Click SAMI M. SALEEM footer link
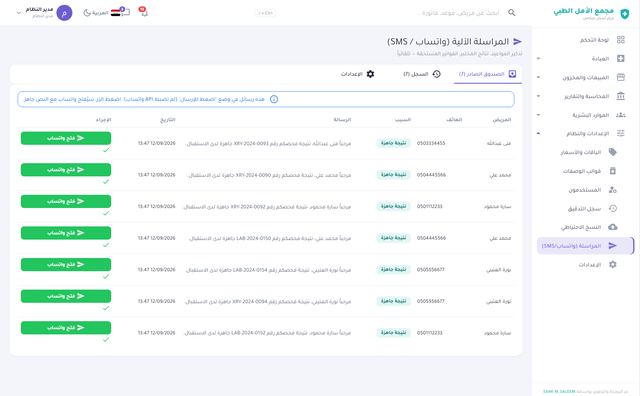The height and width of the screenshot is (396, 640). (559, 391)
